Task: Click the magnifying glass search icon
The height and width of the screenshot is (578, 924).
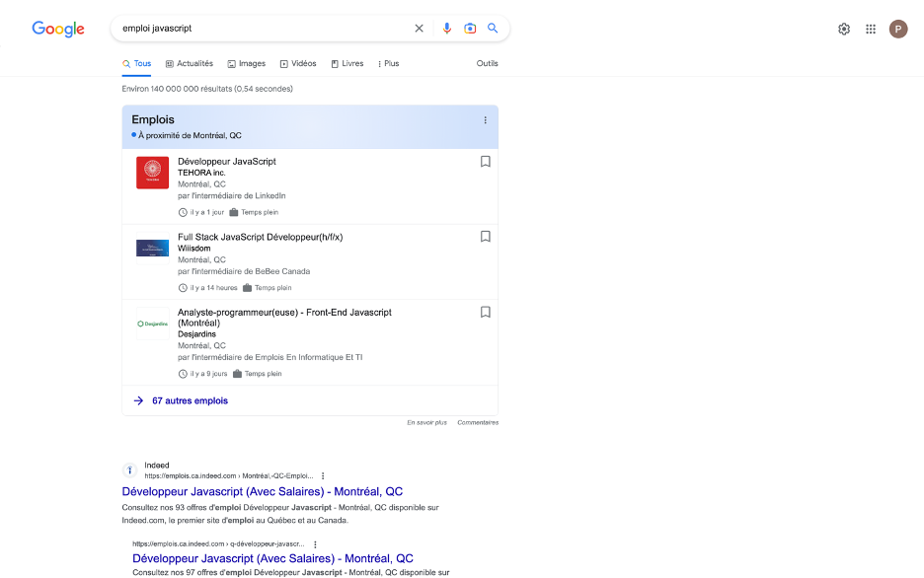Action: (493, 28)
